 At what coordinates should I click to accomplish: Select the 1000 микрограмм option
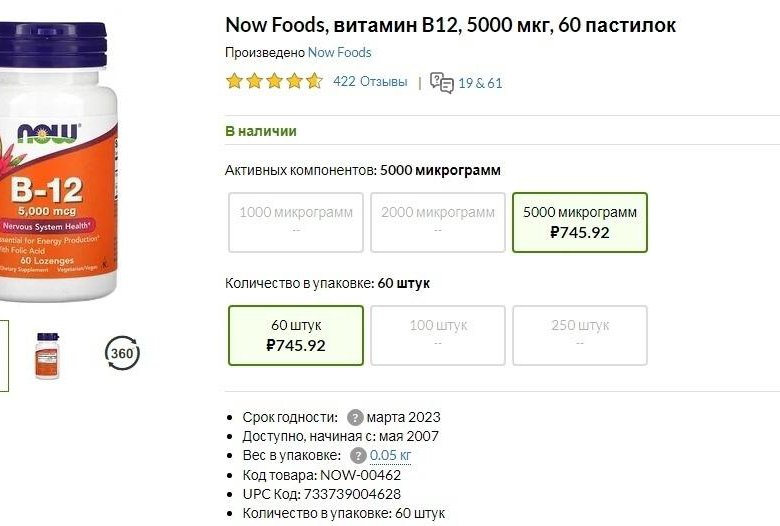[x=296, y=222]
